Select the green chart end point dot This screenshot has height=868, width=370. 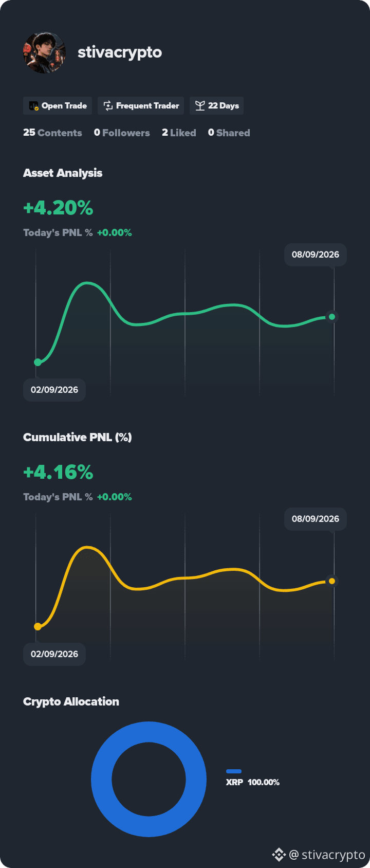[332, 317]
